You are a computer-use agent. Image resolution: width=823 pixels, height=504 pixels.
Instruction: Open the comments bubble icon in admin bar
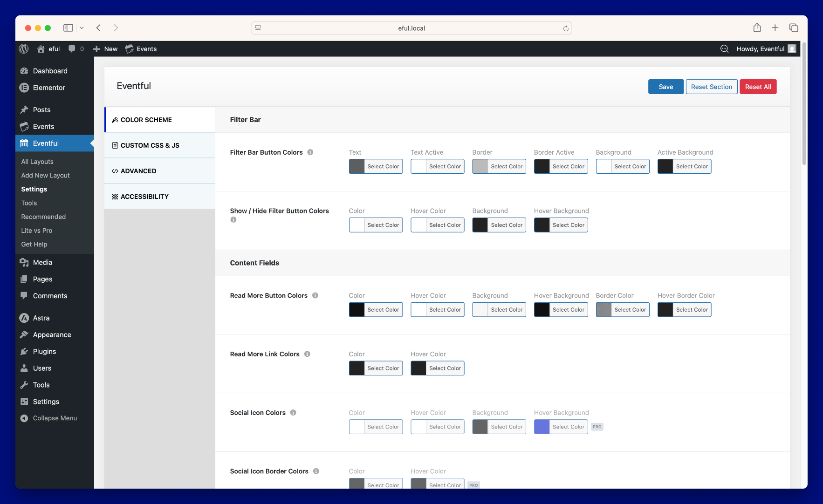pyautogui.click(x=72, y=49)
